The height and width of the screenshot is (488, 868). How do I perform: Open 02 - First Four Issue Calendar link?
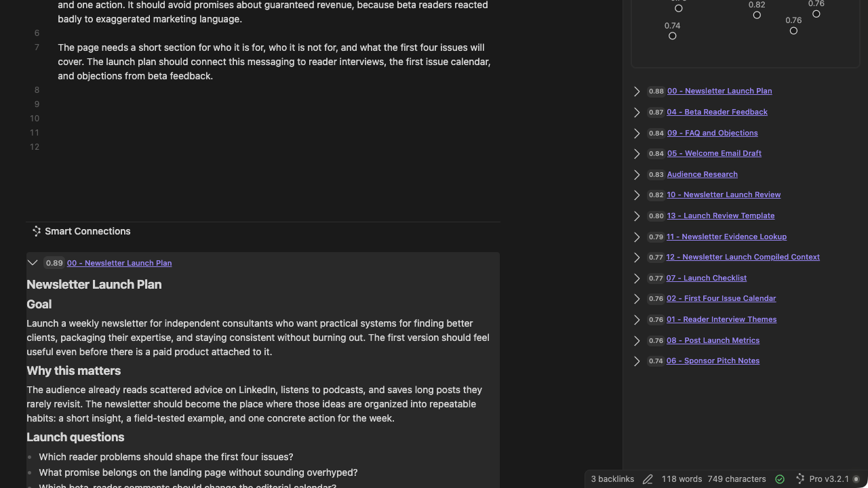[721, 298]
